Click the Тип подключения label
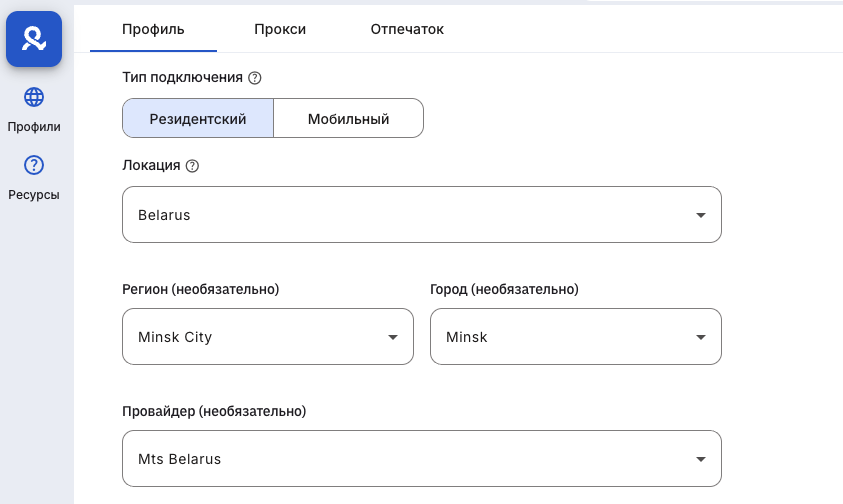Image resolution: width=843 pixels, height=504 pixels. pos(182,77)
